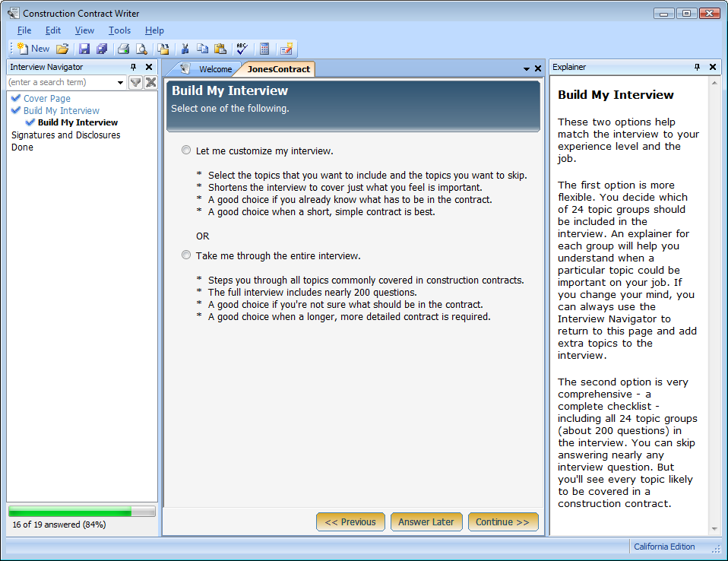
Task: Save the contract with the floppy disk icon
Action: point(84,49)
